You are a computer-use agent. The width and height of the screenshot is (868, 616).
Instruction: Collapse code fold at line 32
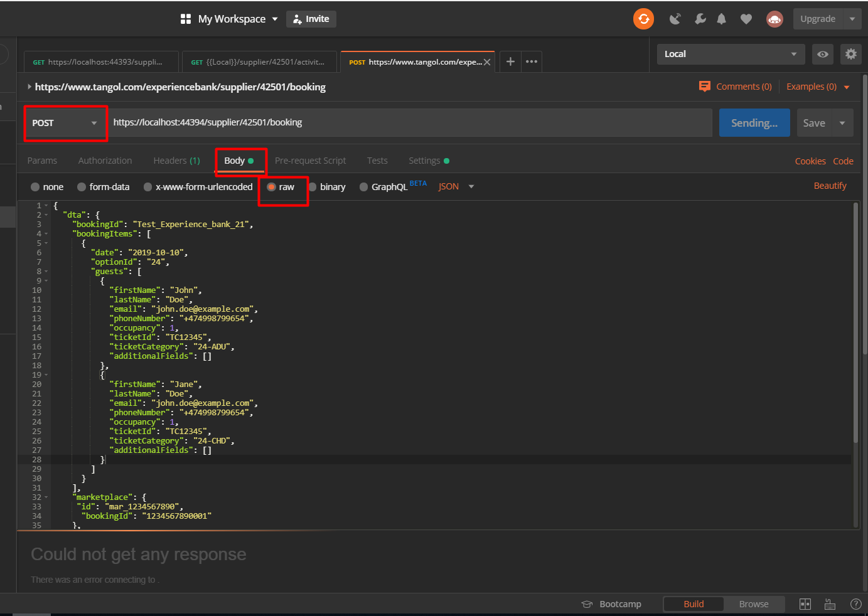[x=46, y=497]
